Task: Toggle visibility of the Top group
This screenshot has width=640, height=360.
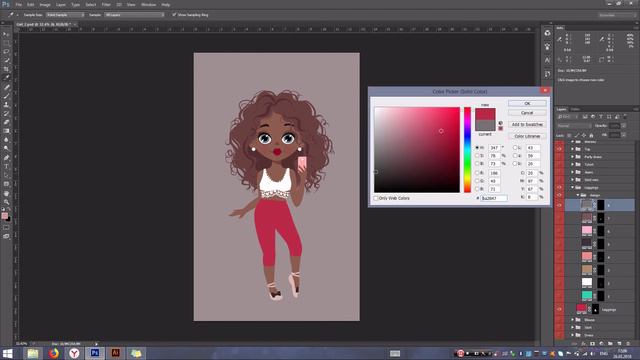Action: pyautogui.click(x=559, y=149)
